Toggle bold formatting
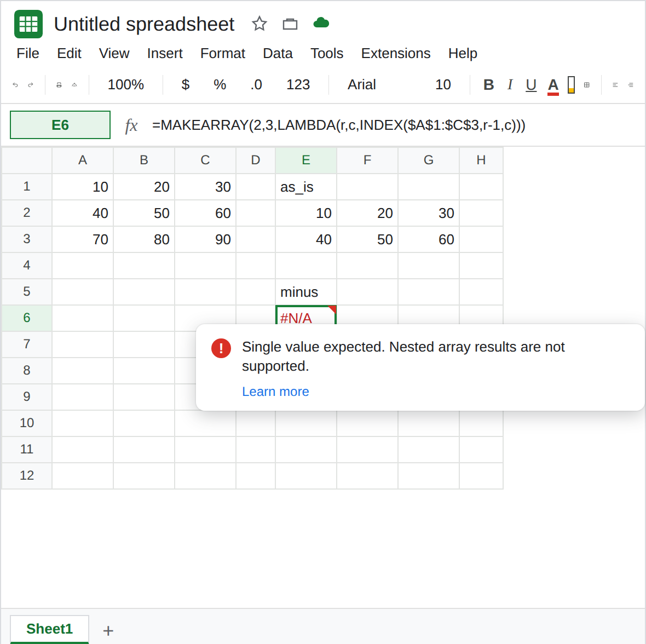Viewport: 646px width, 644px height. tap(489, 84)
